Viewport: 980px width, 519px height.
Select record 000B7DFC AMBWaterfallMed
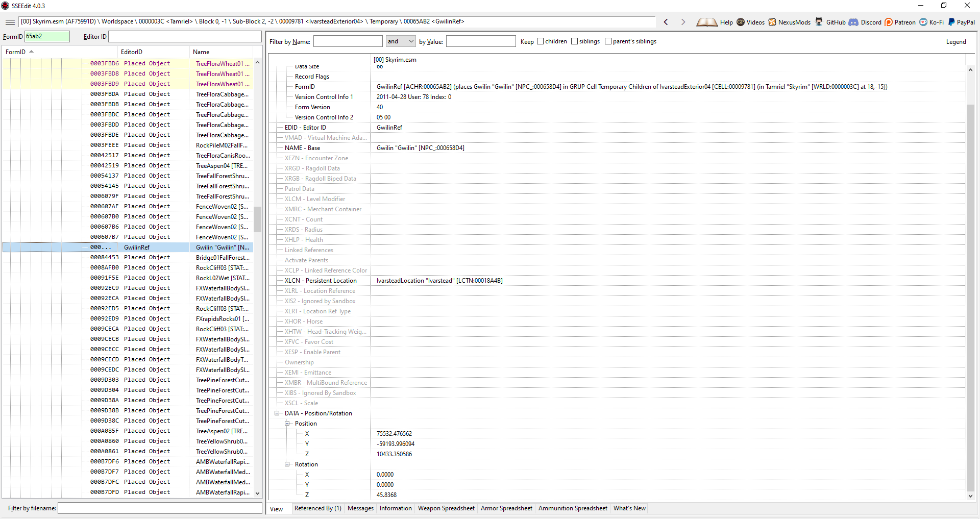click(128, 482)
